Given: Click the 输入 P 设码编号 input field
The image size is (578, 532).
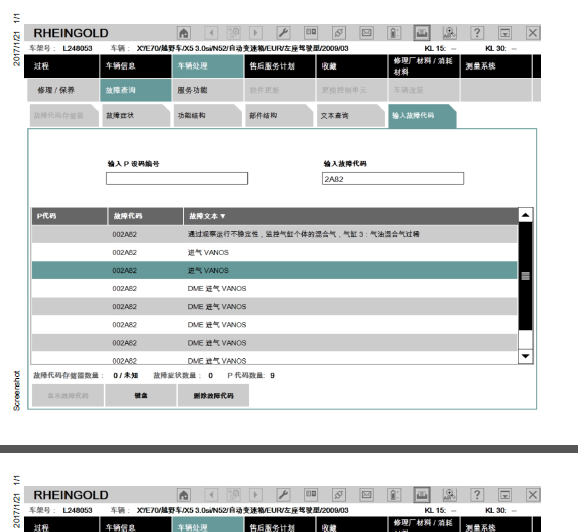Looking at the screenshot, I should [177, 179].
